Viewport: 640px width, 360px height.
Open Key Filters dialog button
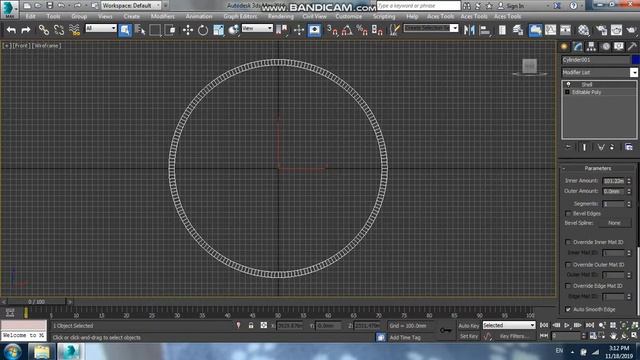click(513, 336)
